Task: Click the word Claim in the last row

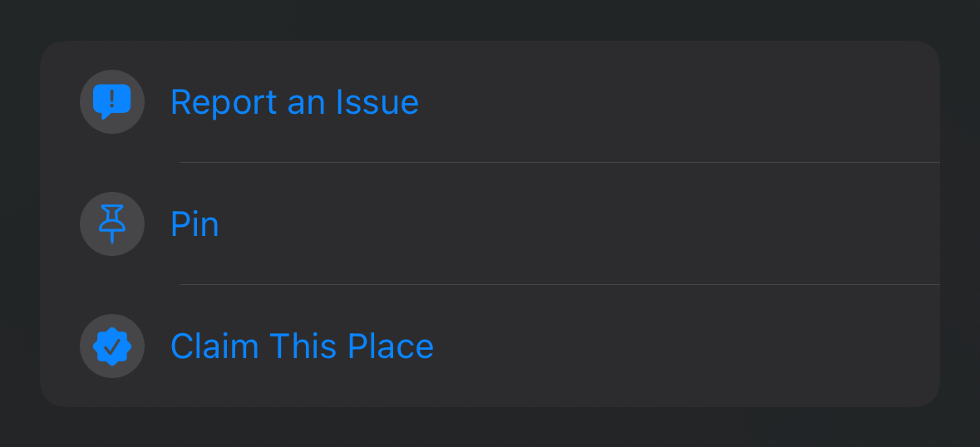Action: [214, 346]
